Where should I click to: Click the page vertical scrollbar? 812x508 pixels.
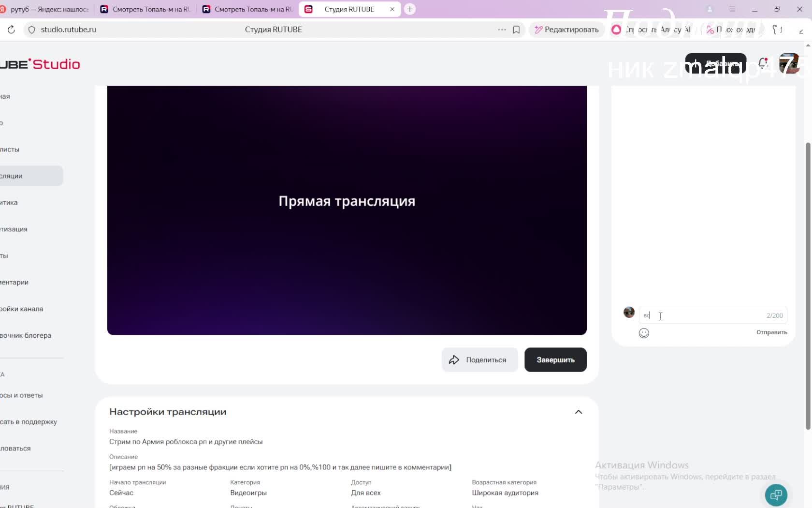point(808,285)
